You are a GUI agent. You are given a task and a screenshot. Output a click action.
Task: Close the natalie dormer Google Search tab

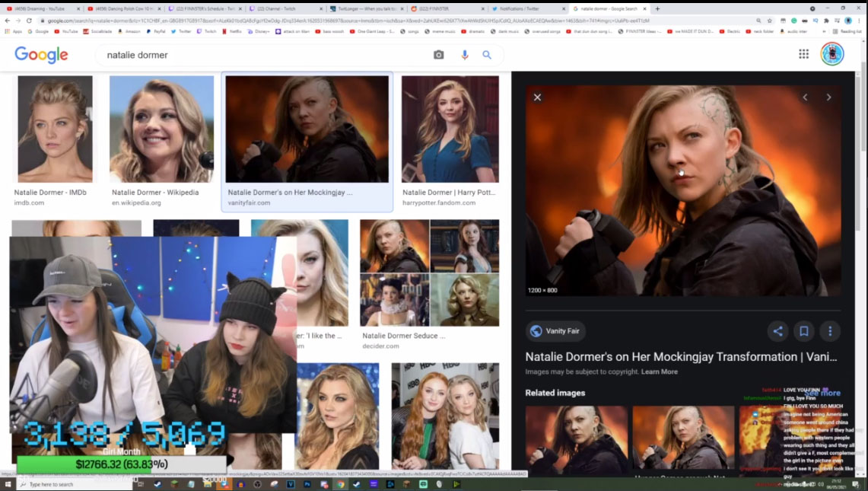(x=644, y=9)
